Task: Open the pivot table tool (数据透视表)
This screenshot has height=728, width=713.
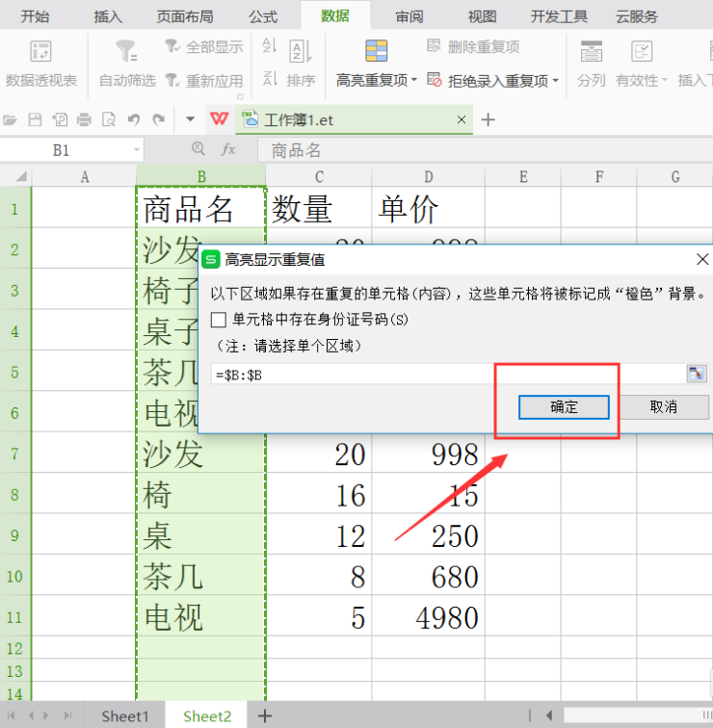Action: point(40,65)
